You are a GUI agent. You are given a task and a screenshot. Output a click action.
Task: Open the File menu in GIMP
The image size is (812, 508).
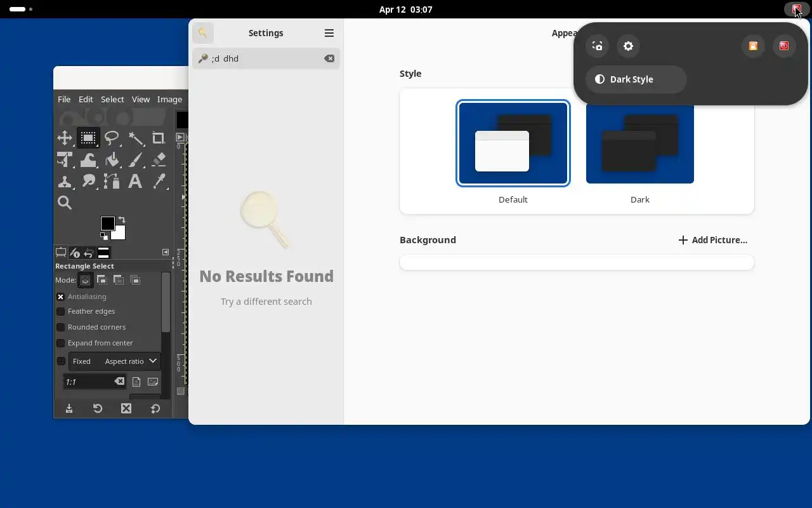[64, 99]
